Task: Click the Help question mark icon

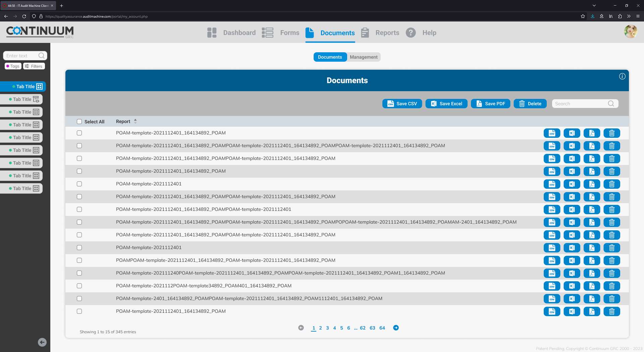Action: point(411,33)
